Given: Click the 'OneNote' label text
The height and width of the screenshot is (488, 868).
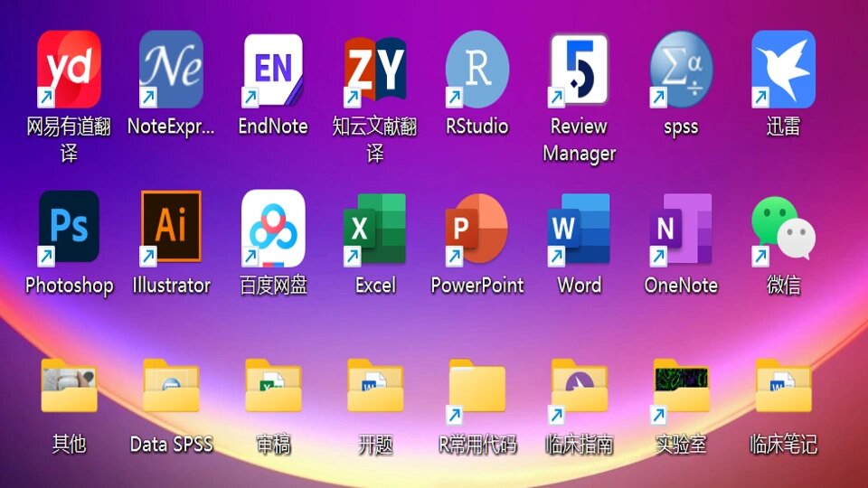Looking at the screenshot, I should pyautogui.click(x=681, y=286).
